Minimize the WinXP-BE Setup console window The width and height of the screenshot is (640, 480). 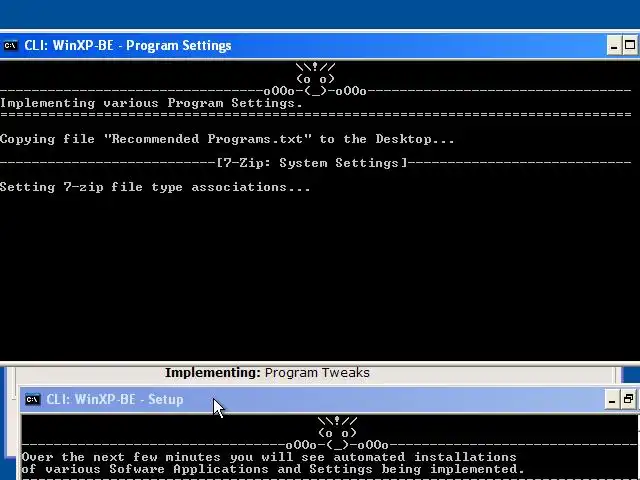coord(611,399)
